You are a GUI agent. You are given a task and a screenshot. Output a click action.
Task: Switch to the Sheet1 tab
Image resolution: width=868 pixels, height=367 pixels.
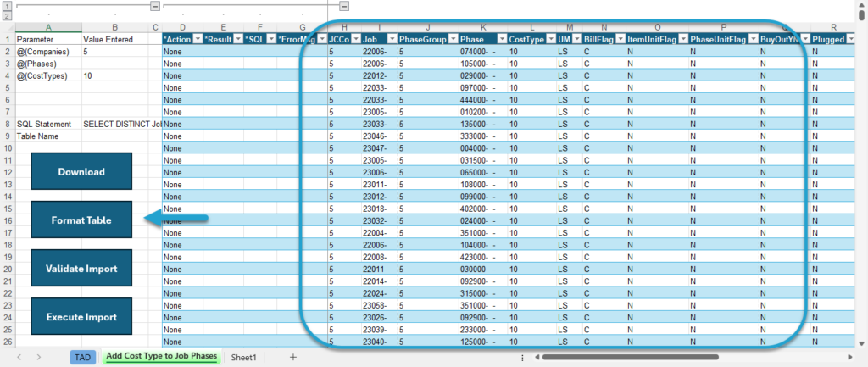(243, 357)
